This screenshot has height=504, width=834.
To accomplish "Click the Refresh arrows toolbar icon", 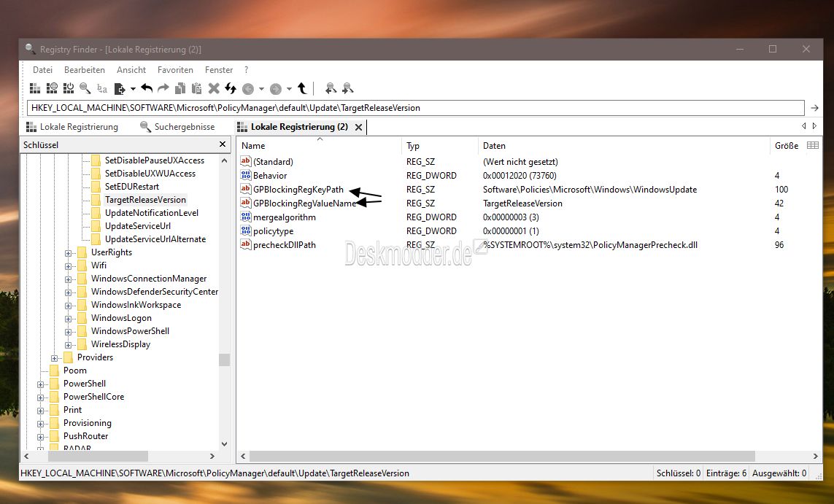I will (x=231, y=88).
